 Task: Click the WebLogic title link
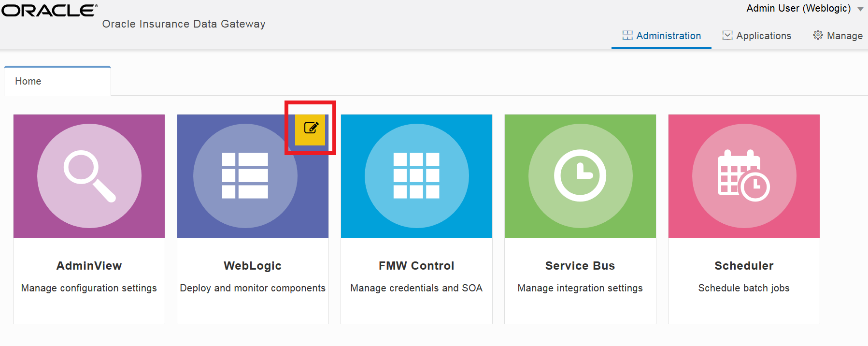coord(253,266)
